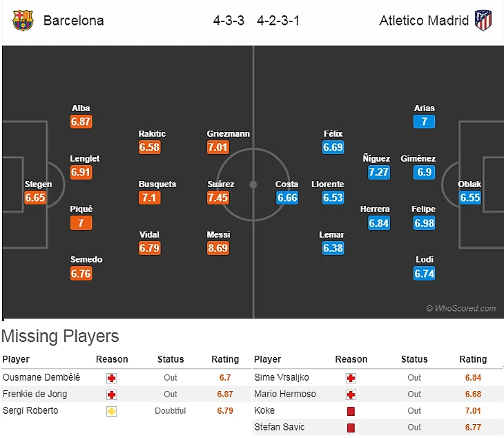
Task: Select Messi's 8.69 rating badge
Action: tap(218, 248)
